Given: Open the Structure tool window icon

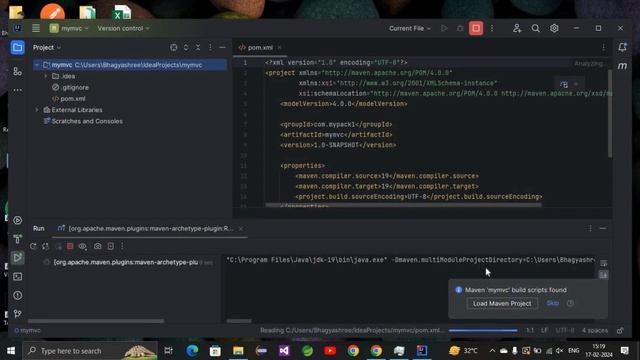Looking at the screenshot, I should 18,71.
